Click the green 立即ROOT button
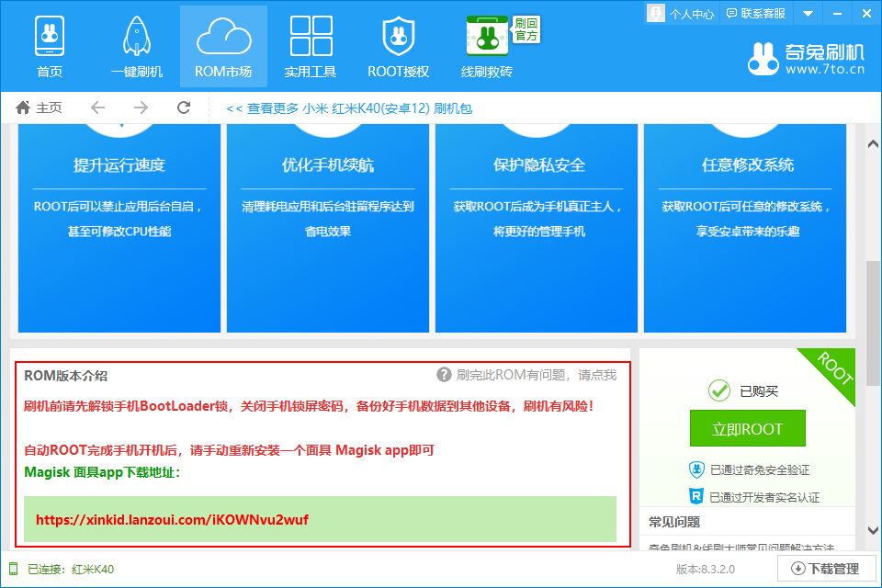Screen dimensions: 882x588 pyautogui.click(x=748, y=429)
